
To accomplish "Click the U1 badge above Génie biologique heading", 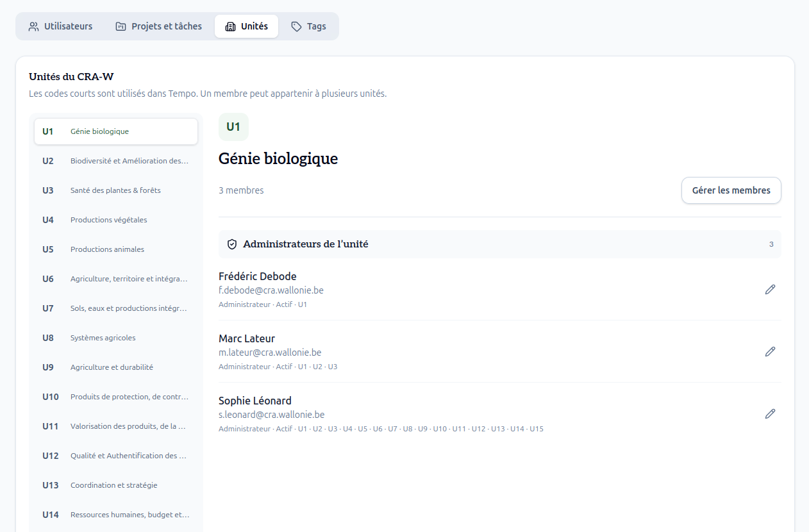I will coord(233,127).
